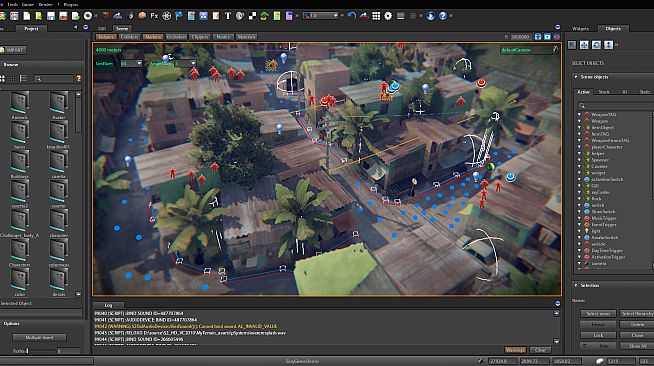Switch to the Widgets tab

[580, 28]
